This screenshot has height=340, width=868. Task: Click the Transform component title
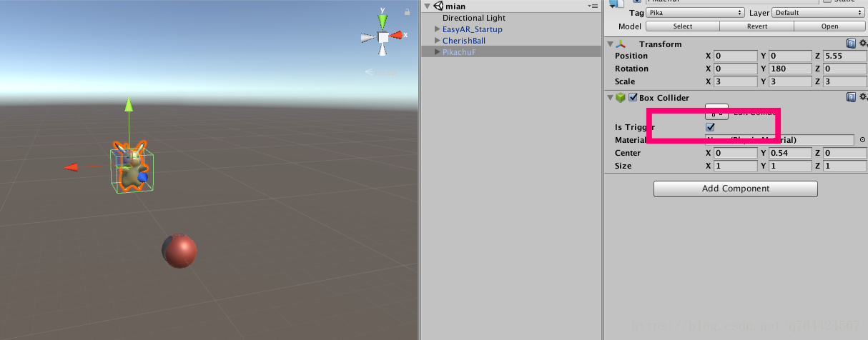tap(661, 44)
